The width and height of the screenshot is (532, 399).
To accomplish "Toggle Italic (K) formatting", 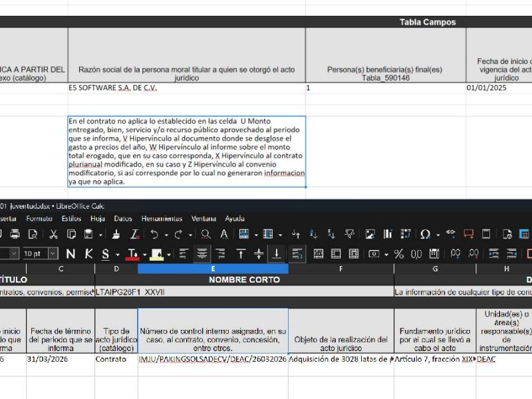I will [88, 254].
